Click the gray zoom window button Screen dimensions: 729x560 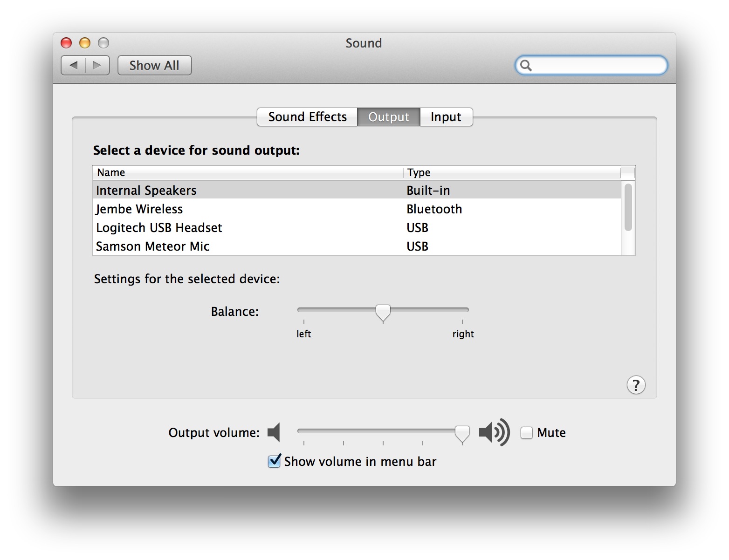tap(103, 43)
